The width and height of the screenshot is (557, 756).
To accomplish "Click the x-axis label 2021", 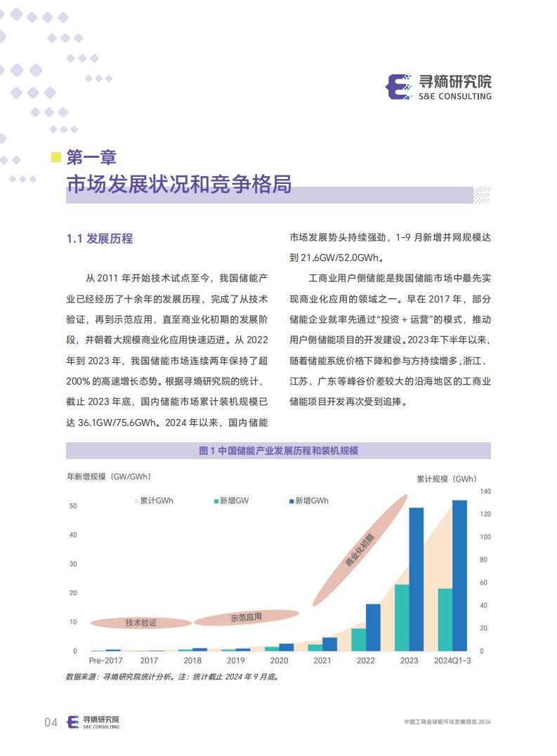I will coord(322,661).
